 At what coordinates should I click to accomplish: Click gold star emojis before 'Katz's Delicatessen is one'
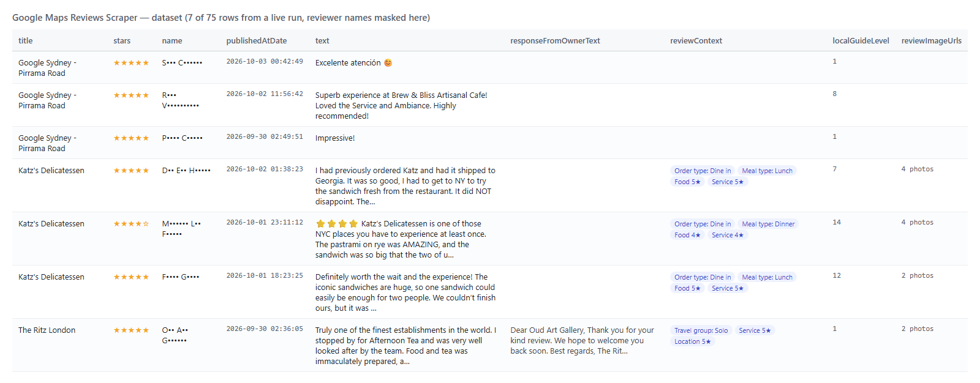(x=337, y=223)
